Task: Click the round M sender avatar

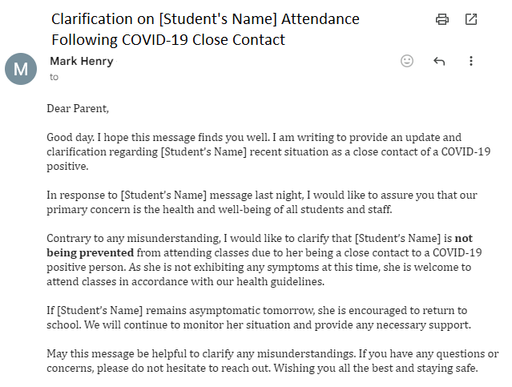Action: (x=21, y=69)
